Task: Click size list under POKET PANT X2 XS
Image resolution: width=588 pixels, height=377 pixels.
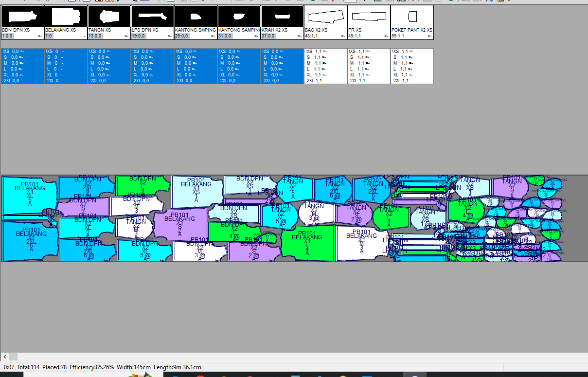Action: click(x=412, y=66)
